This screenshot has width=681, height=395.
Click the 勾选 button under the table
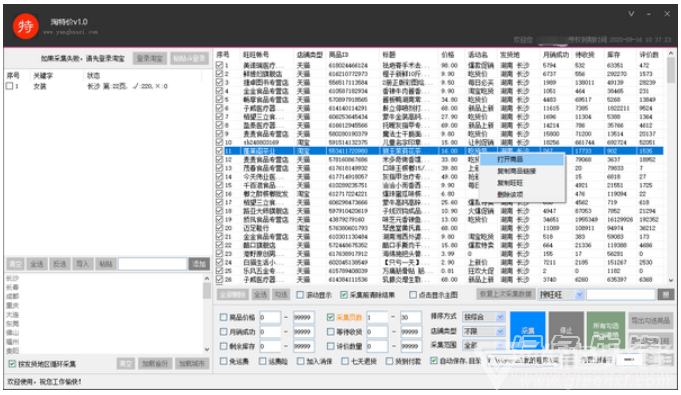point(281,295)
